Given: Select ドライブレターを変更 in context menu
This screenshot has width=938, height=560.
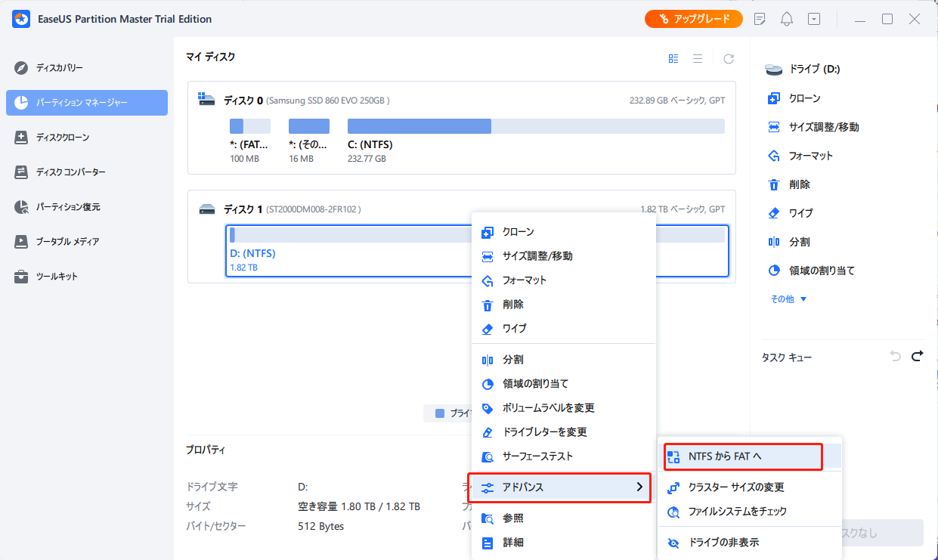Looking at the screenshot, I should tap(544, 432).
